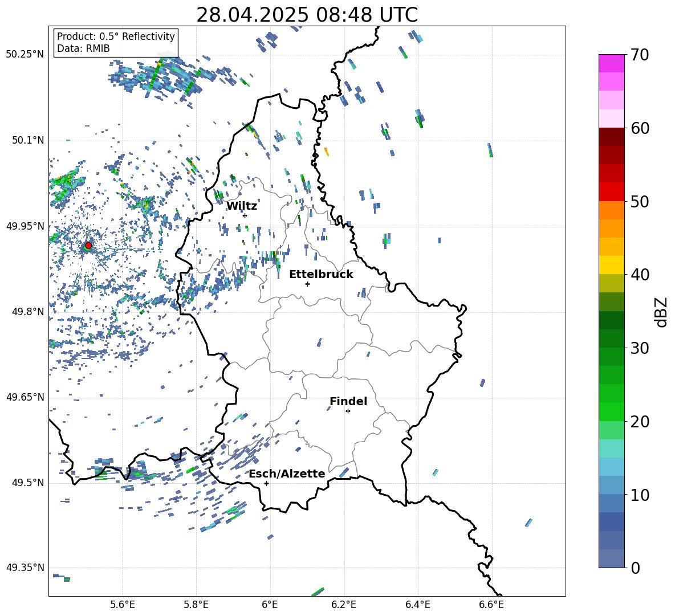Image resolution: width=675 pixels, height=616 pixels.
Task: Click the colorbar tick value 30
Action: pos(640,348)
